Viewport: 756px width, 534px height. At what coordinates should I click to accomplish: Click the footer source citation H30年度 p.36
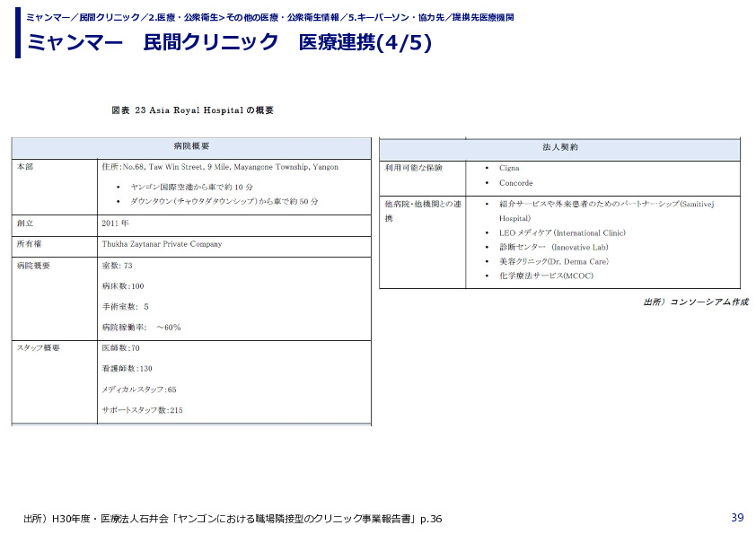233,519
